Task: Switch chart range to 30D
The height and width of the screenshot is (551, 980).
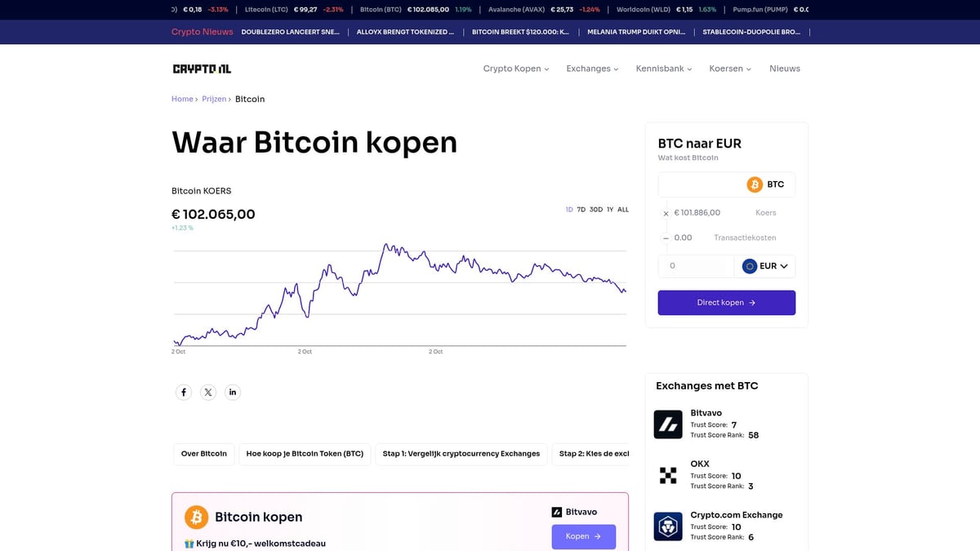Action: pos(596,210)
